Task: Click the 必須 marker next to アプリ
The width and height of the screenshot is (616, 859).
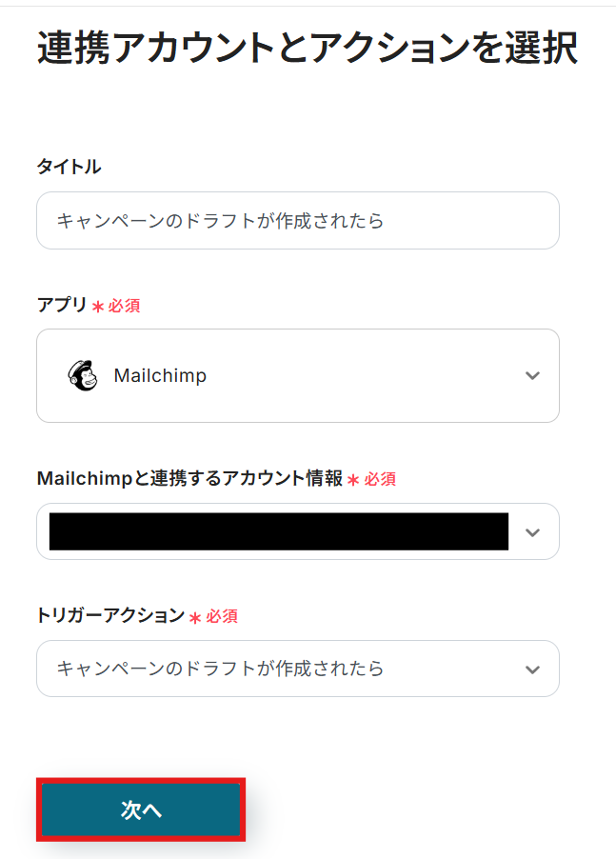Action: (x=125, y=306)
